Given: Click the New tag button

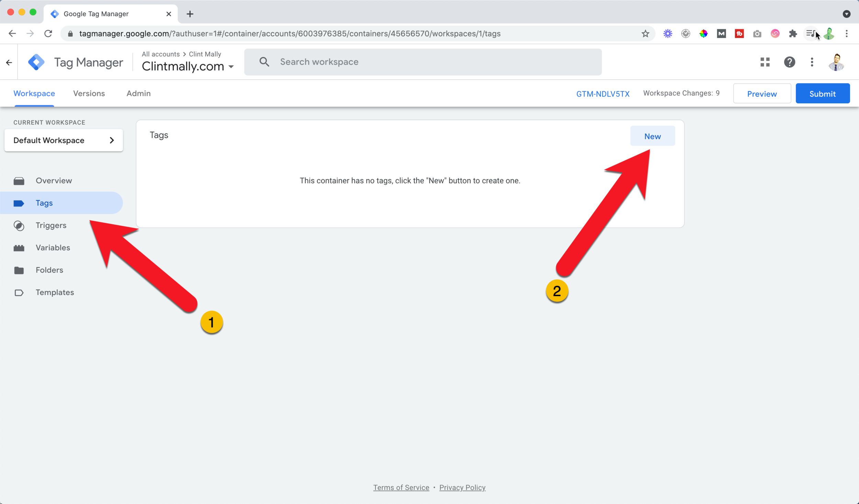Looking at the screenshot, I should [652, 136].
